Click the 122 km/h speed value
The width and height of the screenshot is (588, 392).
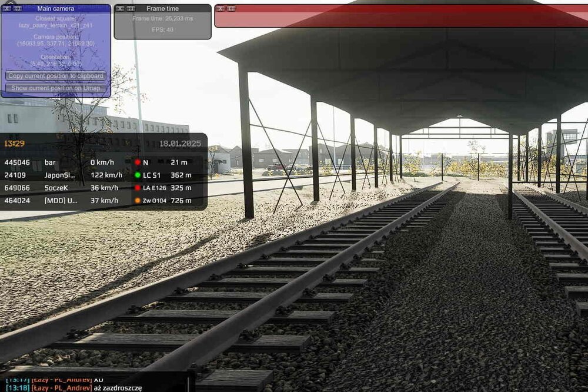[106, 175]
